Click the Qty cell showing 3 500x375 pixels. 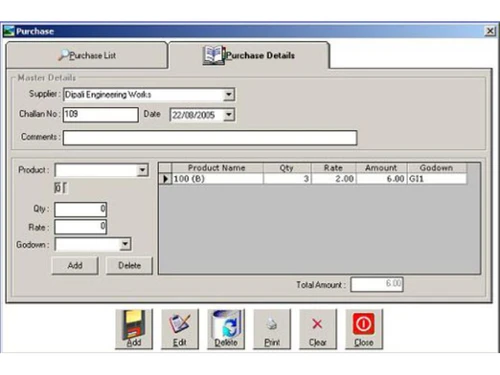(x=287, y=179)
